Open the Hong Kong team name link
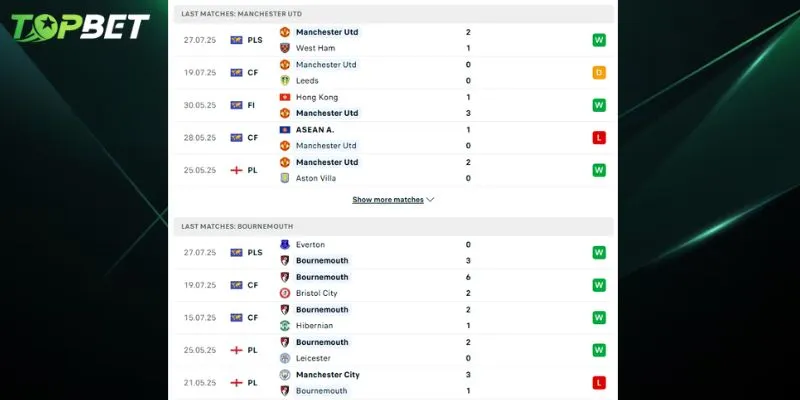The width and height of the screenshot is (800, 400). coord(317,97)
